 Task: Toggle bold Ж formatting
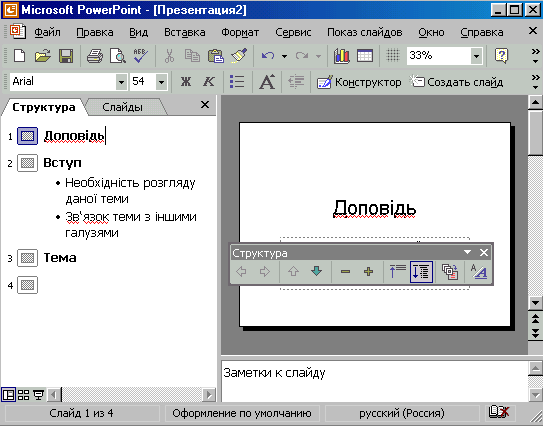(186, 82)
